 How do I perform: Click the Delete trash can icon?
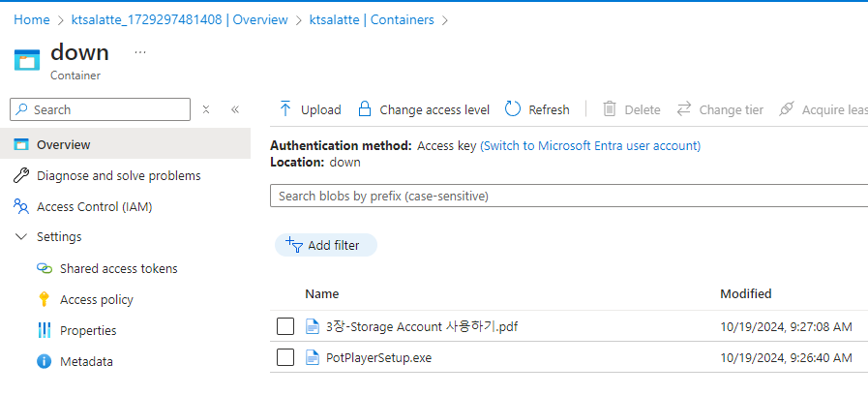coord(610,109)
